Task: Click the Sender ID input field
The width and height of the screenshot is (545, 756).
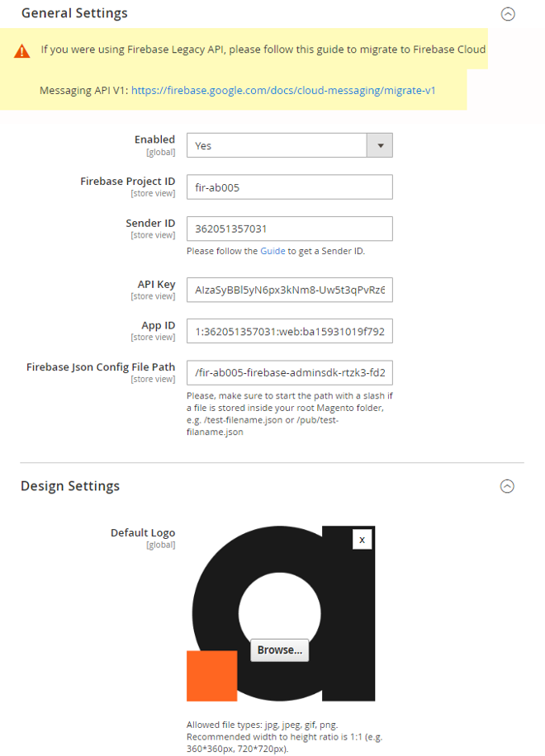Action: pos(289,229)
